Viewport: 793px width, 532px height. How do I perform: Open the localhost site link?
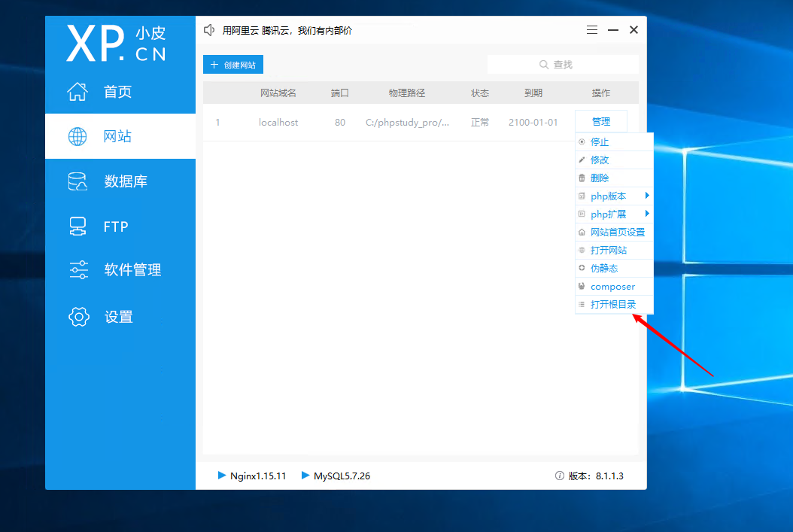click(278, 121)
